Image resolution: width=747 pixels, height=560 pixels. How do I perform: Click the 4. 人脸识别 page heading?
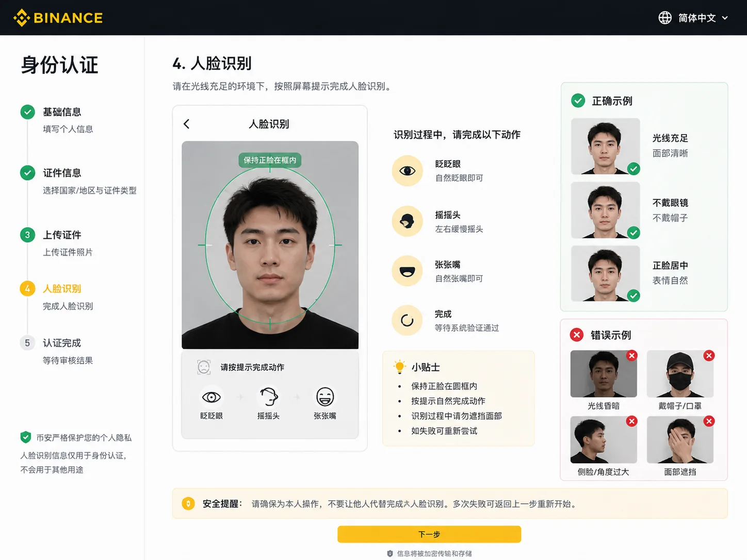coord(212,63)
